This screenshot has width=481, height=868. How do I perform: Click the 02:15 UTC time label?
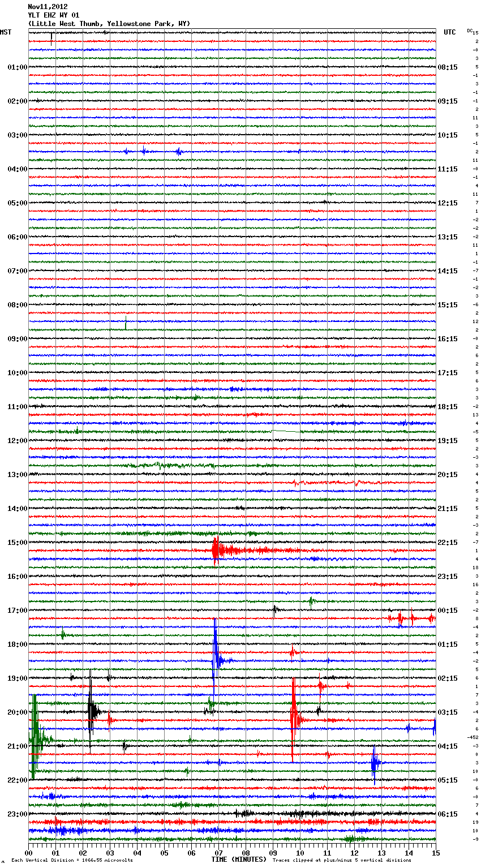(448, 678)
